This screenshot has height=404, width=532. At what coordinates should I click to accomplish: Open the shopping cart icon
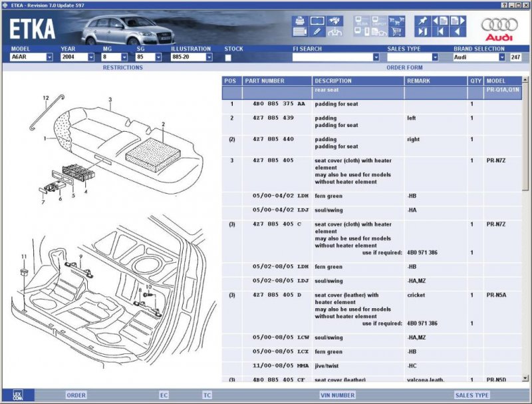[x=396, y=31]
